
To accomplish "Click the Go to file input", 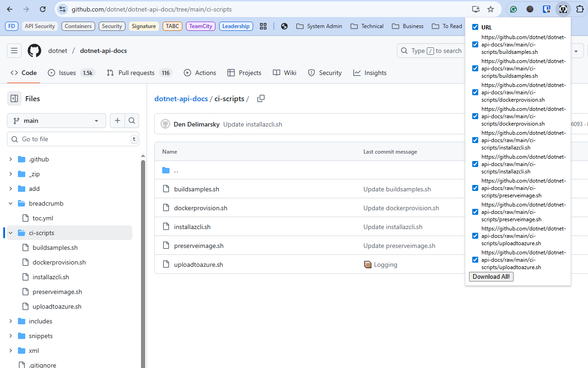I will (73, 139).
